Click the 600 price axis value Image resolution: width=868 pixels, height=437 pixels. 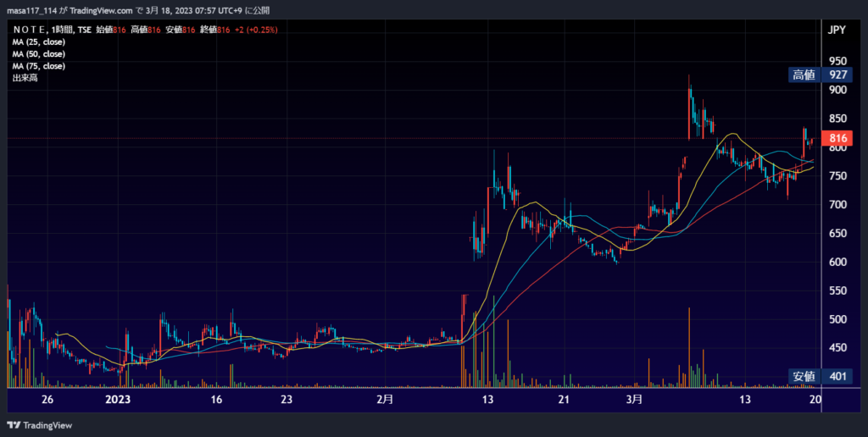(837, 263)
